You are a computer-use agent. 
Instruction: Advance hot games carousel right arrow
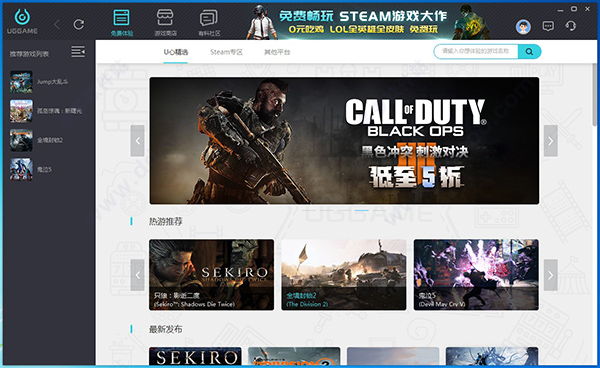tap(551, 275)
